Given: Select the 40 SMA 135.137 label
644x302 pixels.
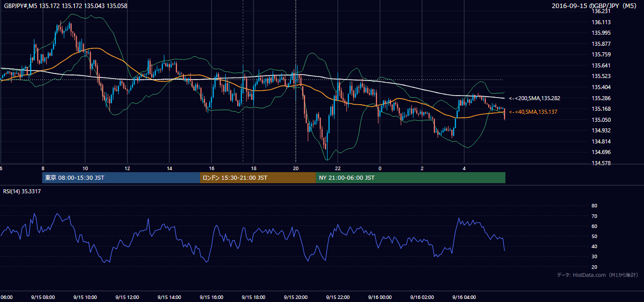Looking at the screenshot, I should click(x=533, y=112).
